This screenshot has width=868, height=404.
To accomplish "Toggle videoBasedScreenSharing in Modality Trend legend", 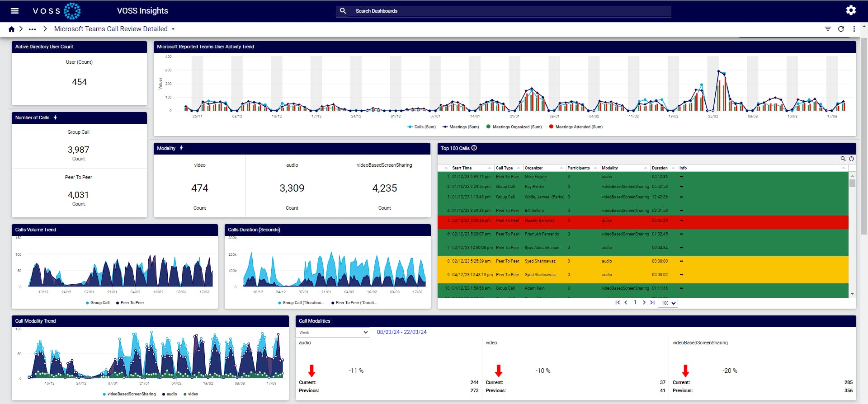I will click(129, 394).
